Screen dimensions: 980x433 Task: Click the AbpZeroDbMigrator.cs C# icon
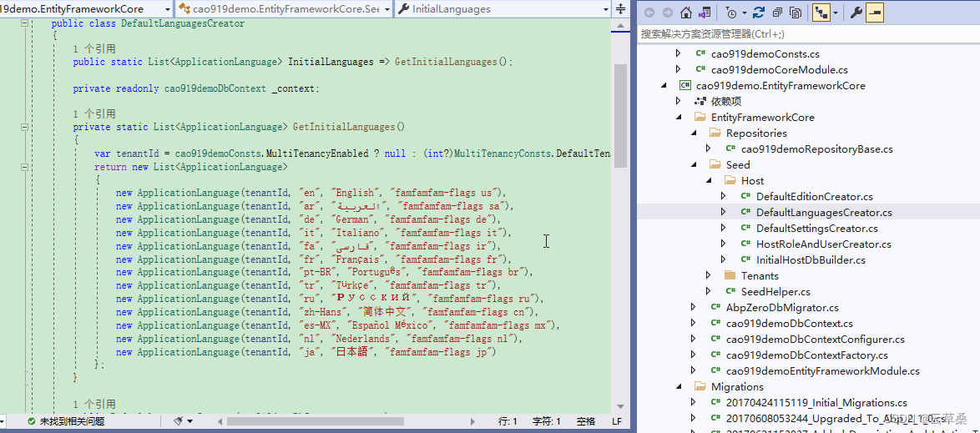pyautogui.click(x=715, y=307)
